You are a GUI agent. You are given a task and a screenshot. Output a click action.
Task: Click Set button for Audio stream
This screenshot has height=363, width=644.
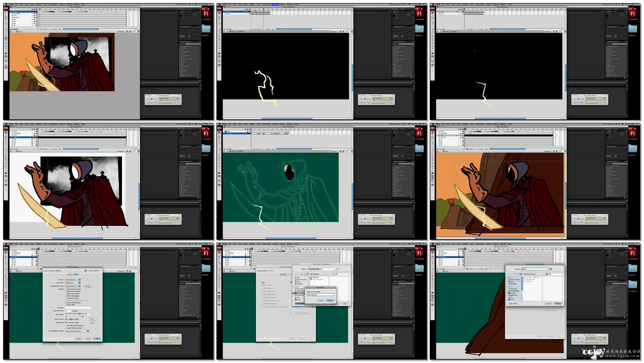[x=93, y=319]
